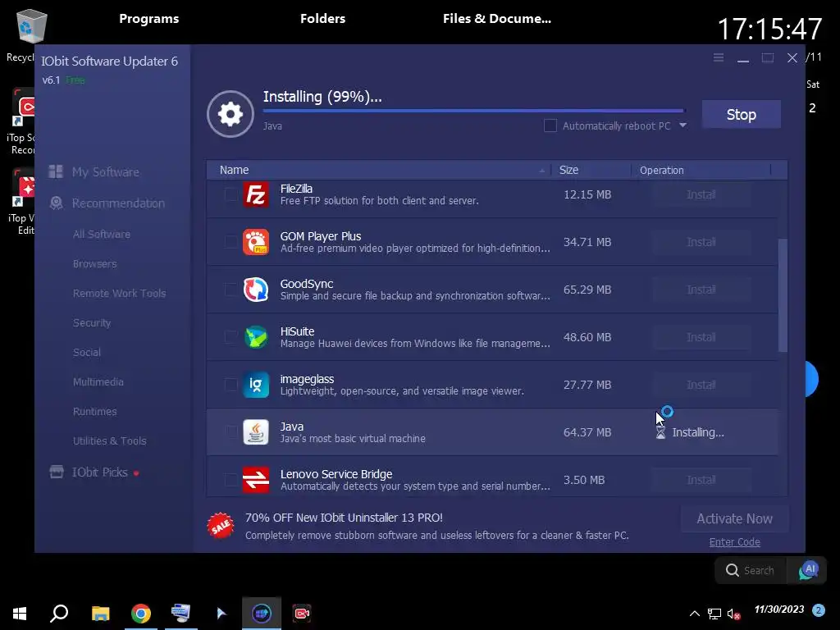Select Runtimes category

(x=95, y=412)
